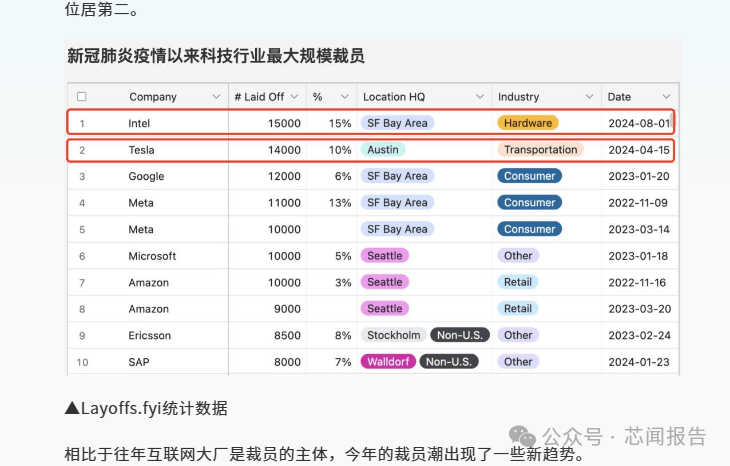Select the Microsoft company cell
Viewport: 730px width, 466px height.
(152, 256)
